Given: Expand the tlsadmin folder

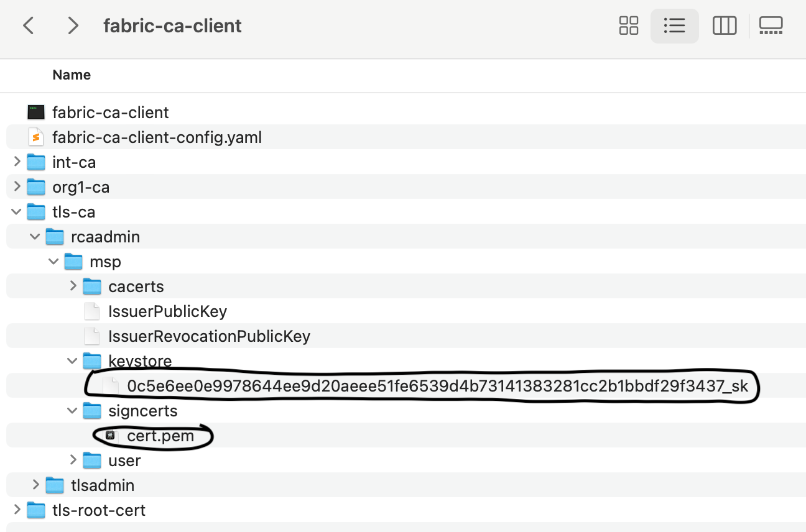Looking at the screenshot, I should (x=35, y=485).
